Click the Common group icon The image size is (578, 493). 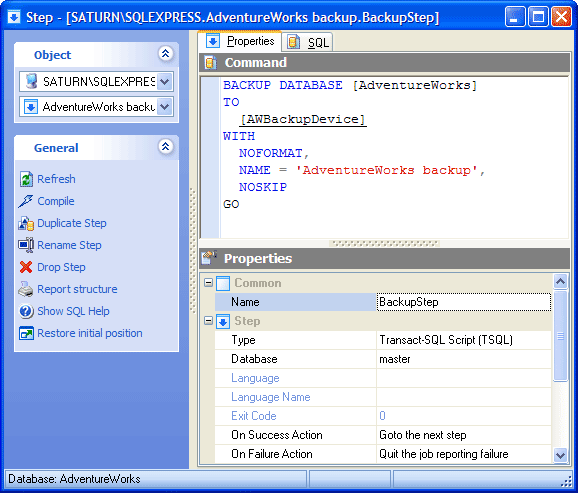click(223, 283)
